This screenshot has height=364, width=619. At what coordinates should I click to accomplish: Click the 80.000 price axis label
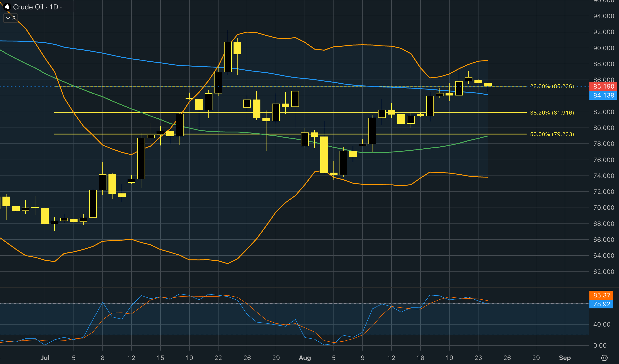tap(604, 128)
